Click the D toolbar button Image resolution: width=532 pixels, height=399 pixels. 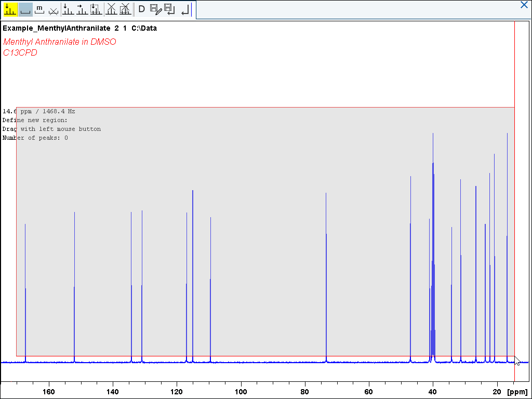click(x=142, y=9)
